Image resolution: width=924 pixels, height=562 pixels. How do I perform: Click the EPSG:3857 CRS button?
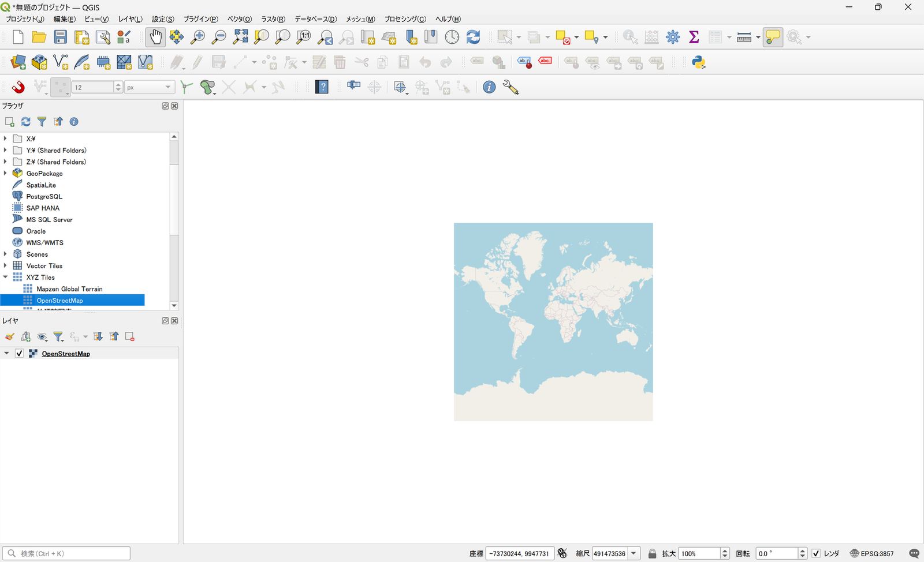tap(872, 553)
